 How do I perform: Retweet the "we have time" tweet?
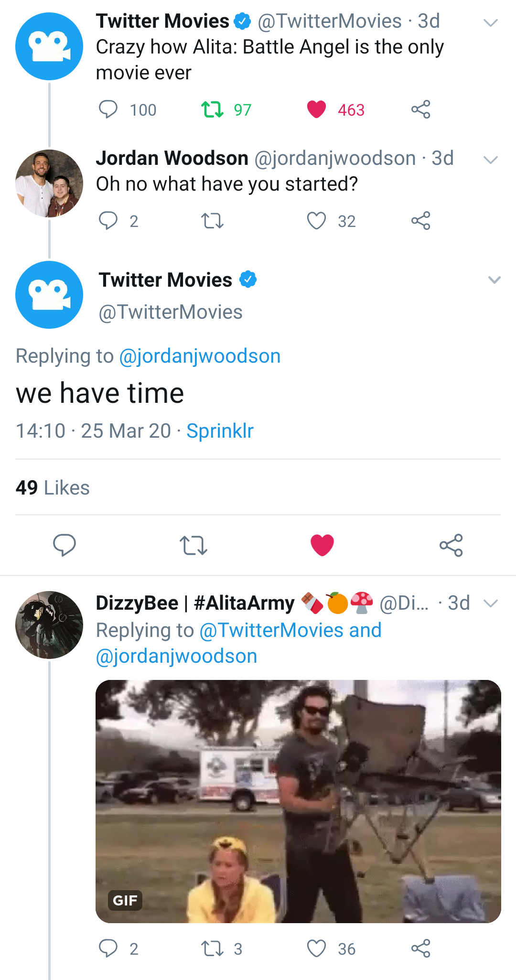point(193,545)
